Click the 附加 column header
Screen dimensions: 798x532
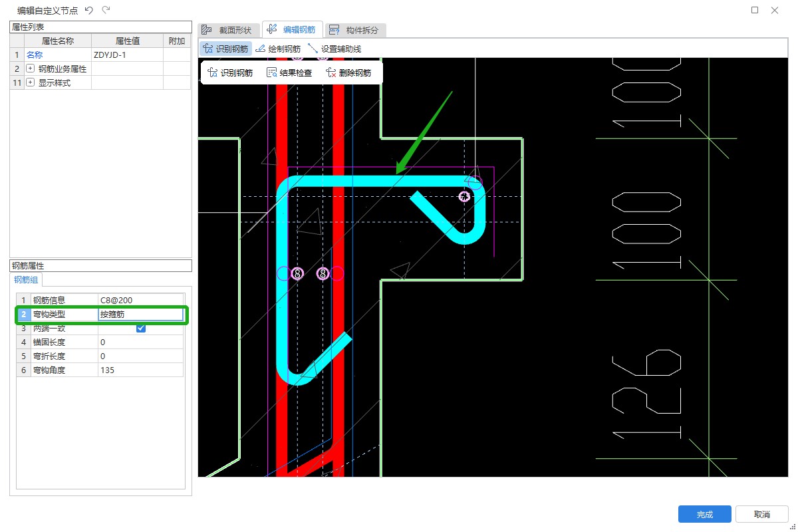(177, 41)
